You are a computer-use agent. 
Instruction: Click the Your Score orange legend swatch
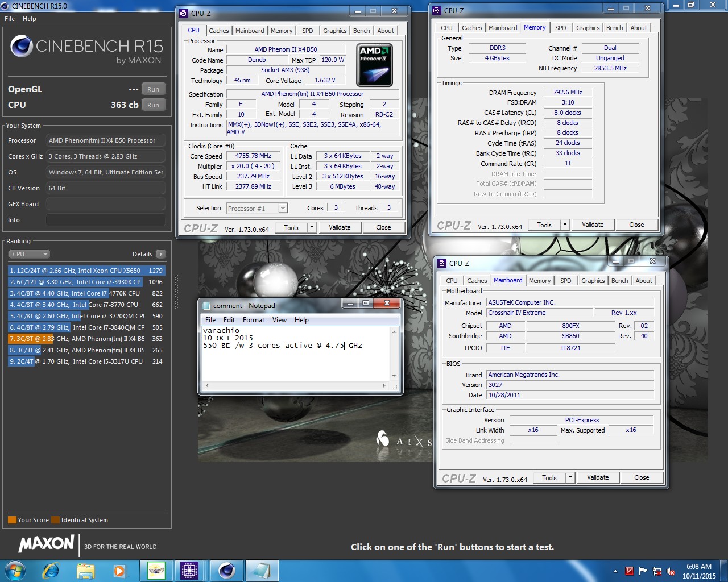pyautogui.click(x=12, y=519)
